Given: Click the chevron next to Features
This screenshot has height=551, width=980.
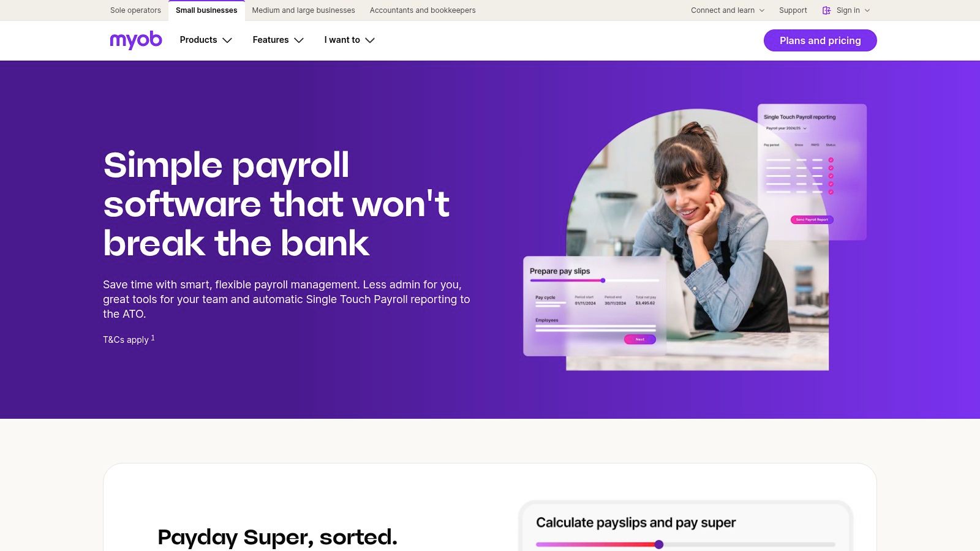Looking at the screenshot, I should pyautogui.click(x=299, y=40).
